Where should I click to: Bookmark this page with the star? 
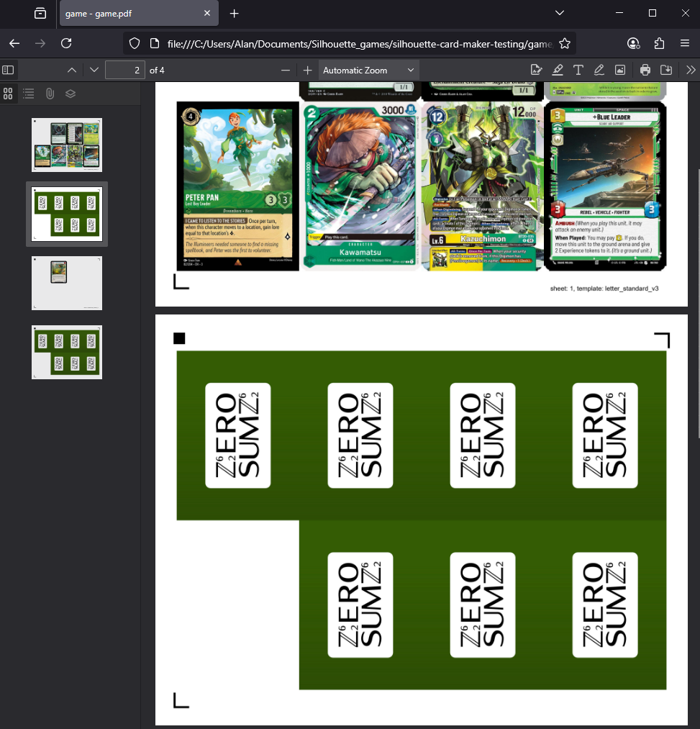click(x=565, y=43)
